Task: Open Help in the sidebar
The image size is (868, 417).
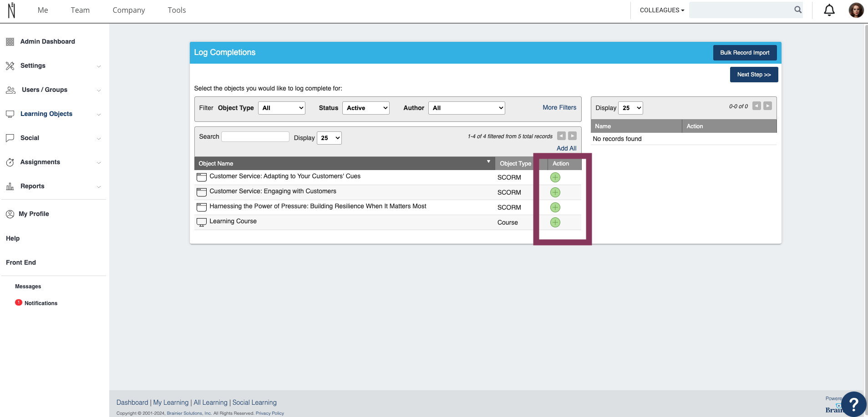Action: click(13, 238)
